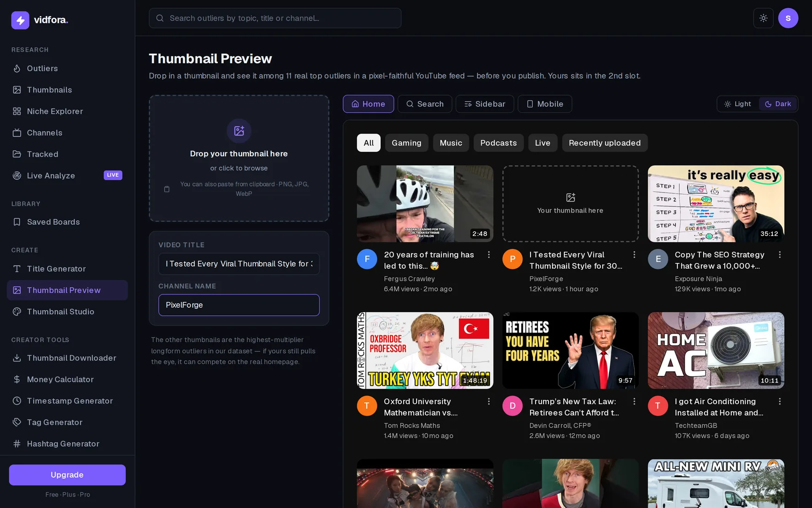Click the PixelForge channel avatar P
The height and width of the screenshot is (508, 812).
tap(513, 259)
